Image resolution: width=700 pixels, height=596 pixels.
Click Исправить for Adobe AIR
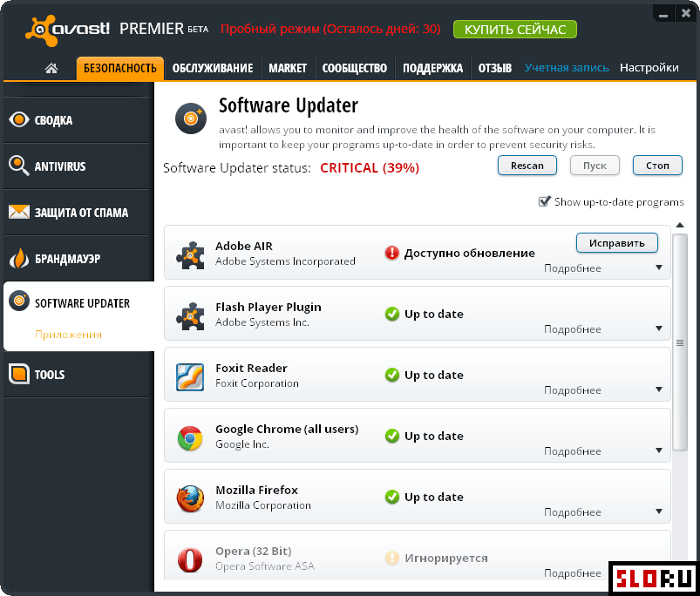coord(617,243)
